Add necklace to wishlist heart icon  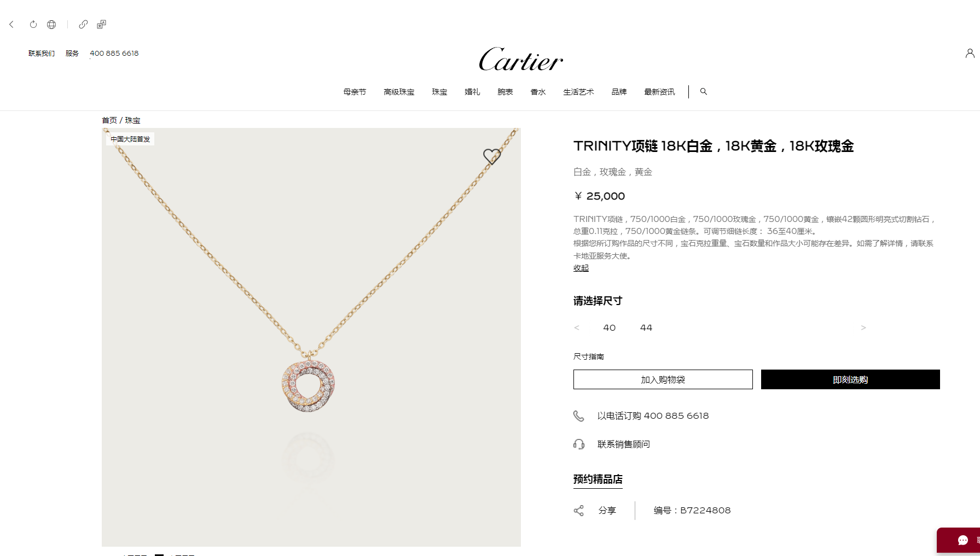[492, 156]
